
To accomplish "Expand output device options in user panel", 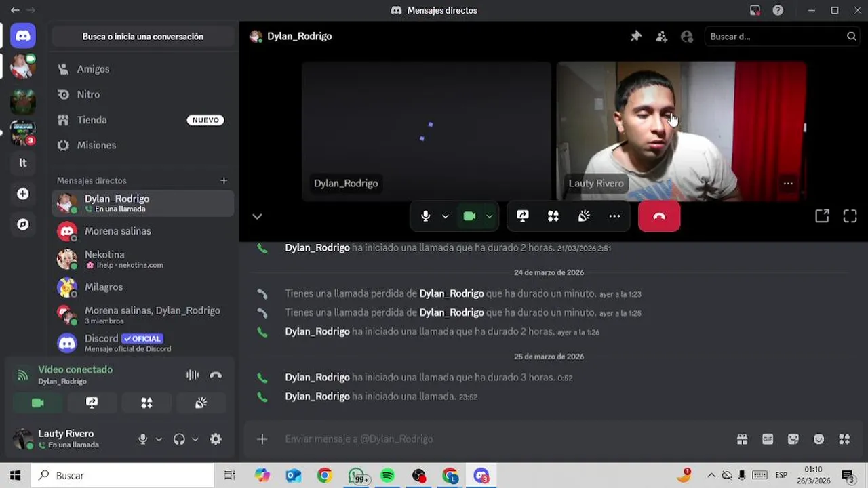I will pyautogui.click(x=195, y=439).
